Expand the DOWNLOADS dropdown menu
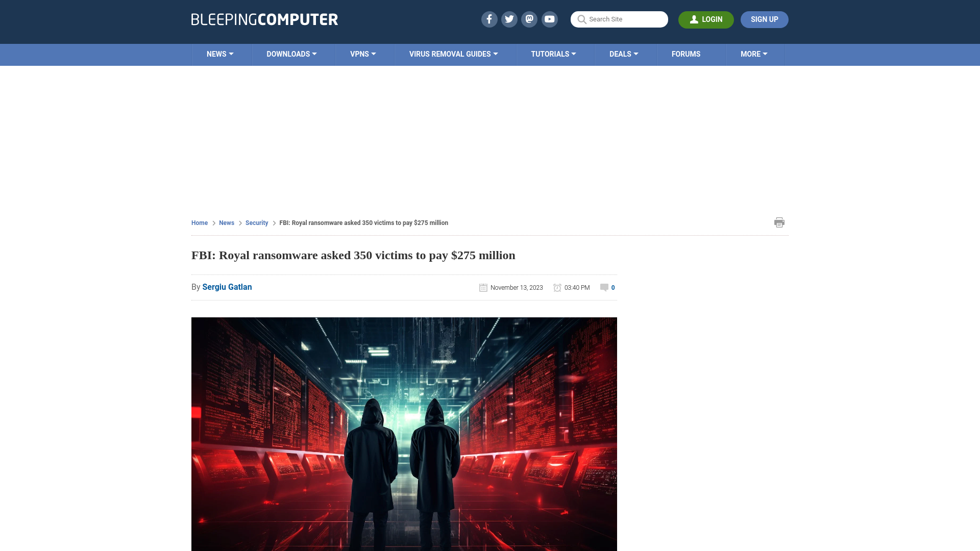The width and height of the screenshot is (980, 551). (291, 54)
